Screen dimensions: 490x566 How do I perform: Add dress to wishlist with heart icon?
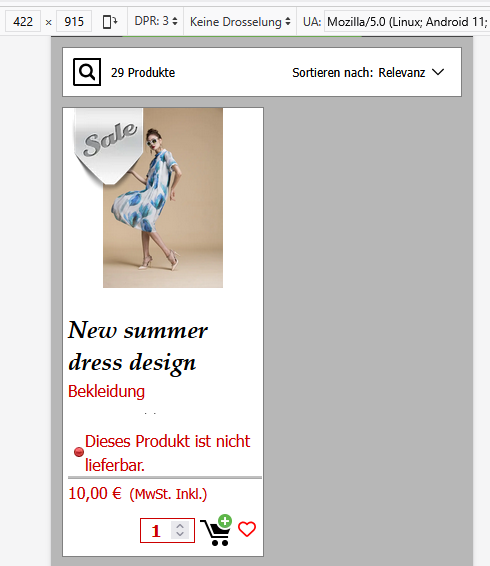247,529
